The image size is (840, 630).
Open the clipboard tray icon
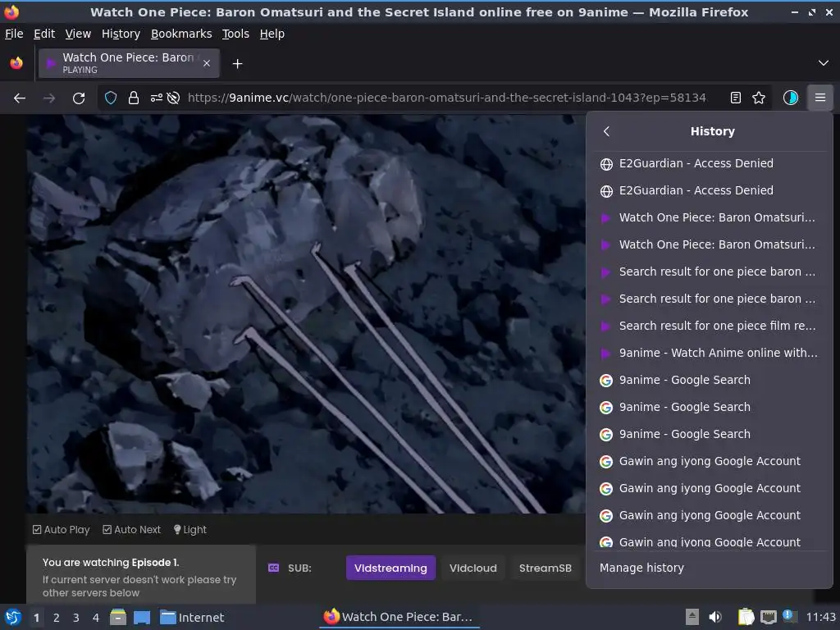[746, 617]
